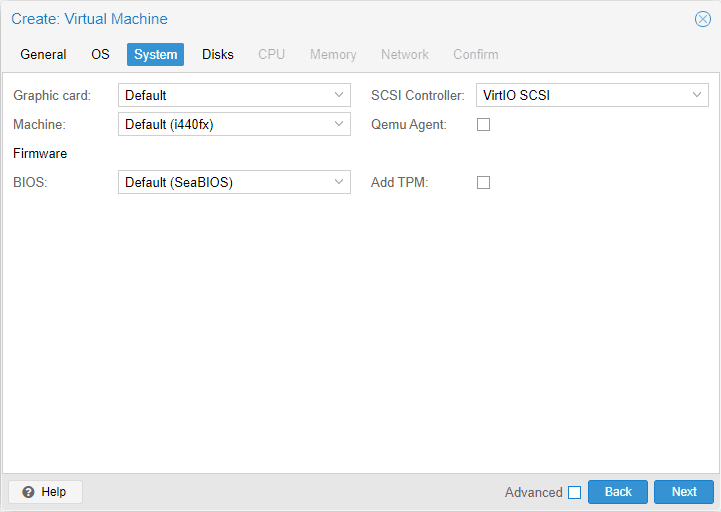Click the Advanced label text
This screenshot has height=512, width=721.
tap(533, 492)
